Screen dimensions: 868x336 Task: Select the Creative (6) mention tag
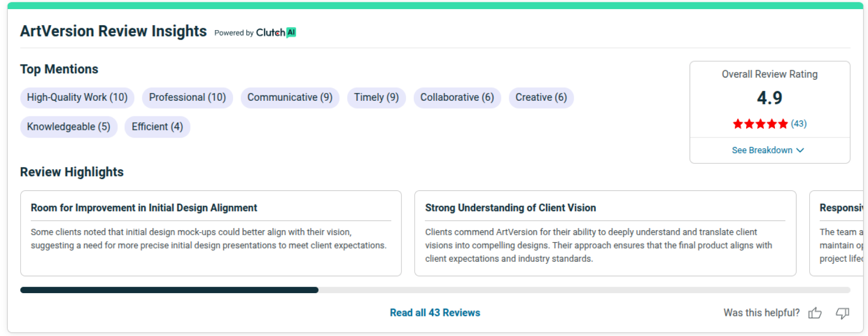(541, 98)
